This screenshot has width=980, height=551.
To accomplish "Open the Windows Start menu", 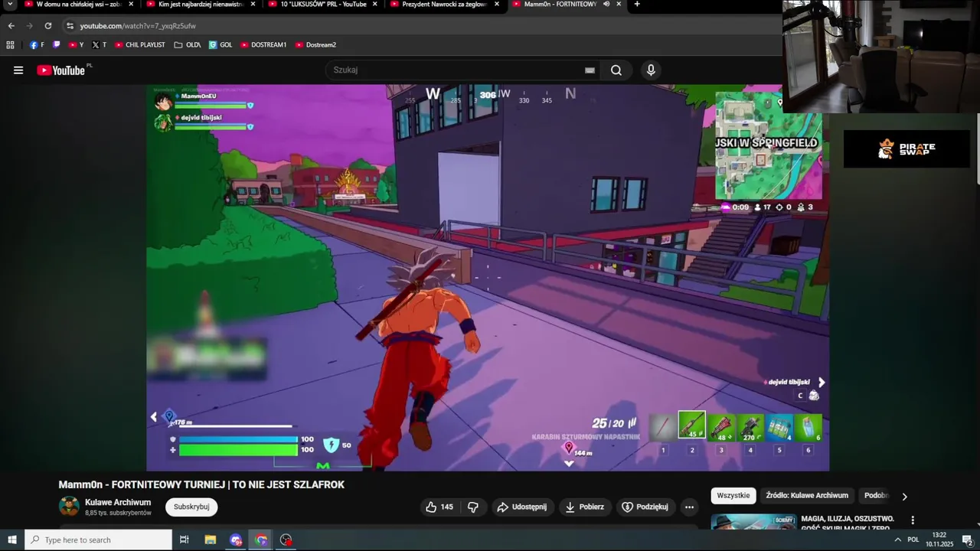I will coord(12,540).
